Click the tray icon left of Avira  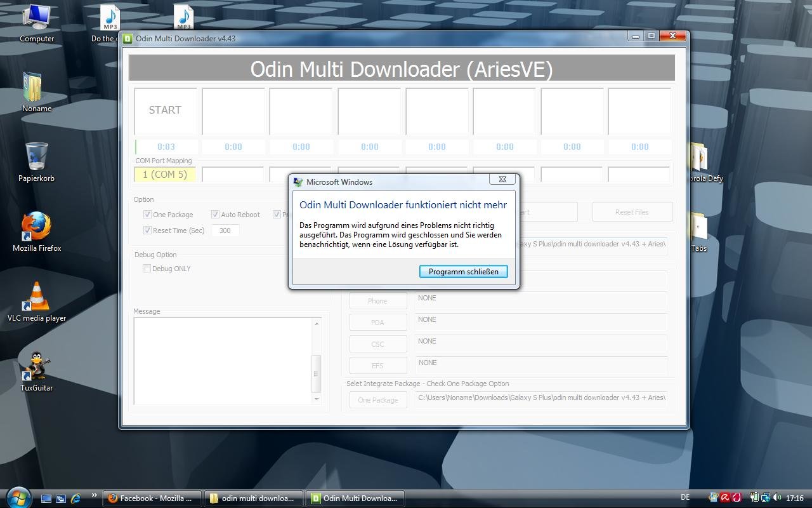point(714,498)
